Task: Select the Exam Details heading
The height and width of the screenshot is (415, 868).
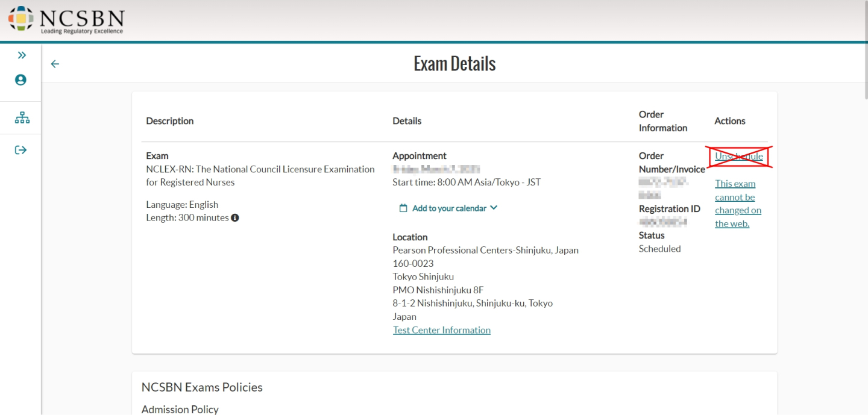Action: pos(454,64)
